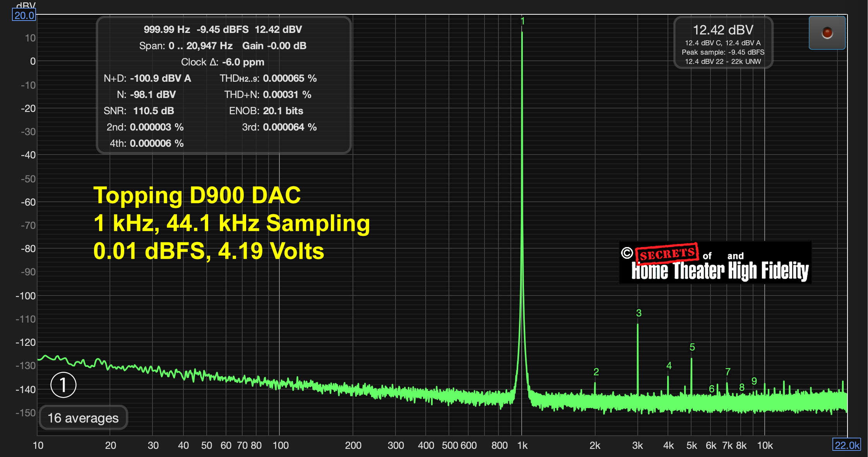Click the fundamental peak marker 1

(x=522, y=21)
